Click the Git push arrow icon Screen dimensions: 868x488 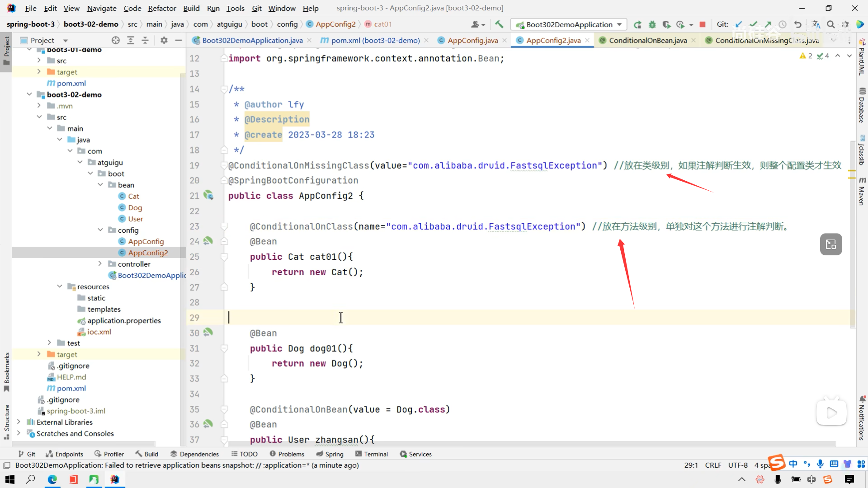768,24
